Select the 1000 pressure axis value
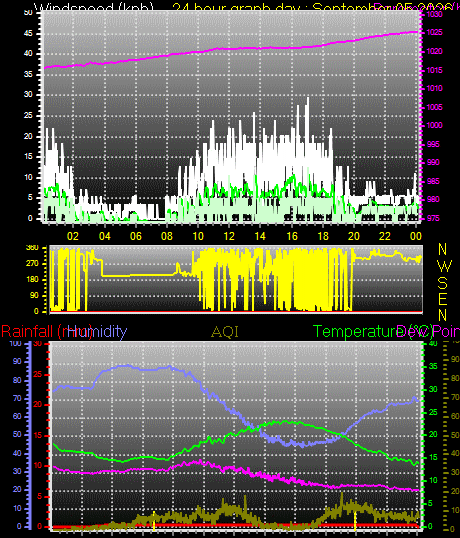The width and height of the screenshot is (460, 538). point(434,126)
